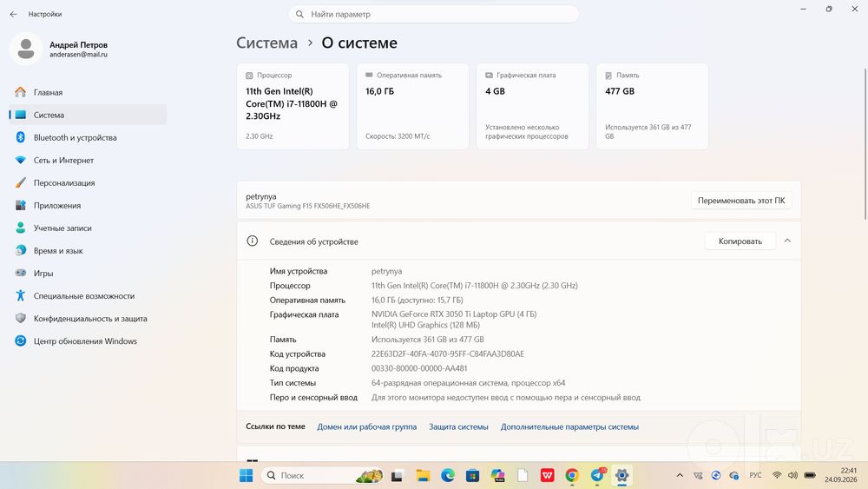
Task: Open Сеть и Интернет settings
Action: coord(88,161)
